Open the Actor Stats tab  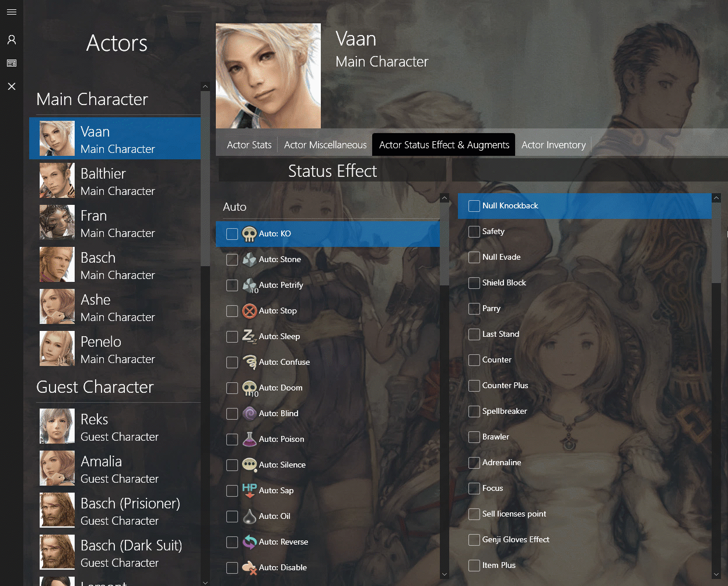point(249,145)
